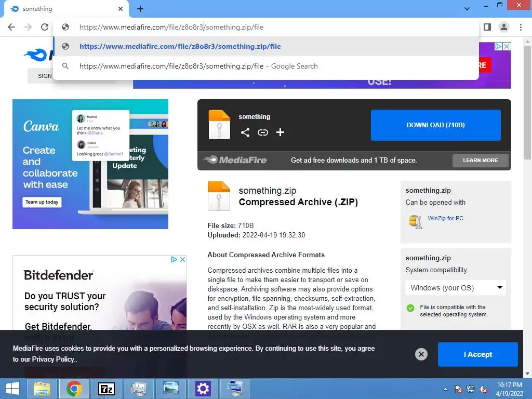Click the WinZip application icon
532x399 pixels.
(415, 221)
